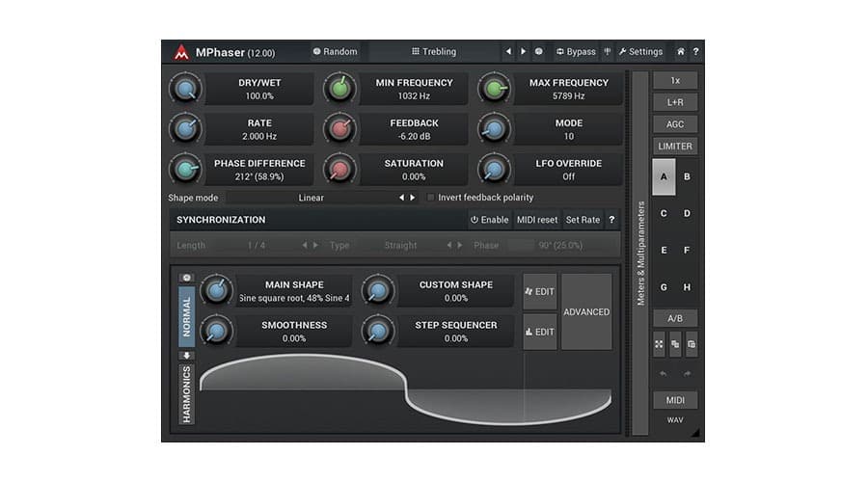Enable the Invert feedback polarity checkbox
Viewport: 868px width, 482px height.
coord(431,198)
